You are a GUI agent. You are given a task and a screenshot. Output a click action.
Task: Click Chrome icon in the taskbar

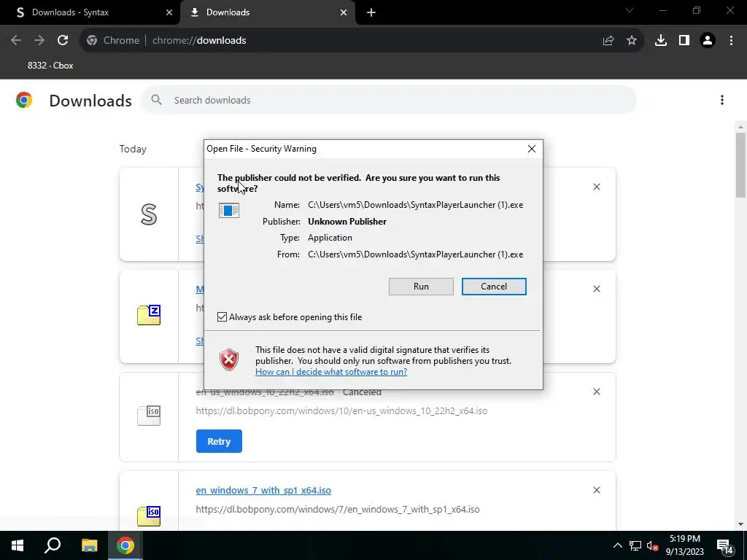pyautogui.click(x=125, y=545)
